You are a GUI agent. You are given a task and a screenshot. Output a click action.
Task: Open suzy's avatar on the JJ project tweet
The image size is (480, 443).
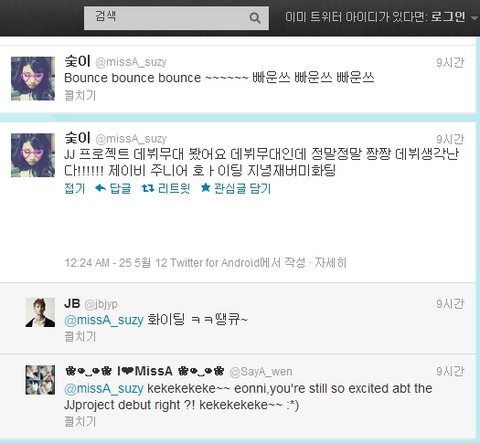(33, 155)
